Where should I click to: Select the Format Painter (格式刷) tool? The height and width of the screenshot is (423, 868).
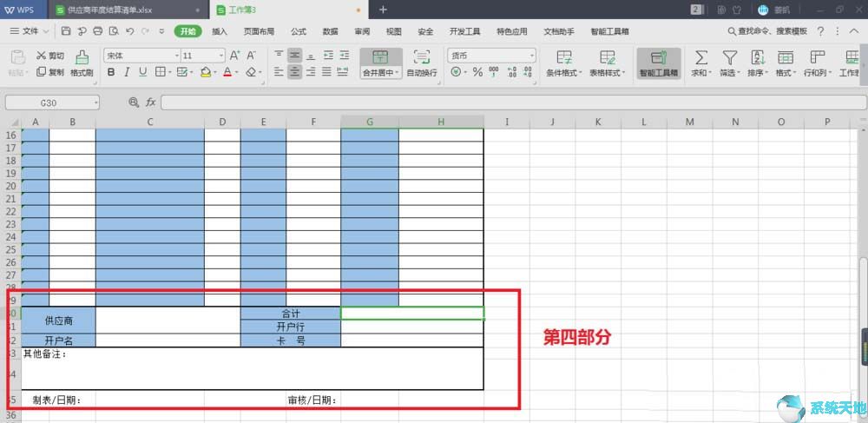pos(82,63)
